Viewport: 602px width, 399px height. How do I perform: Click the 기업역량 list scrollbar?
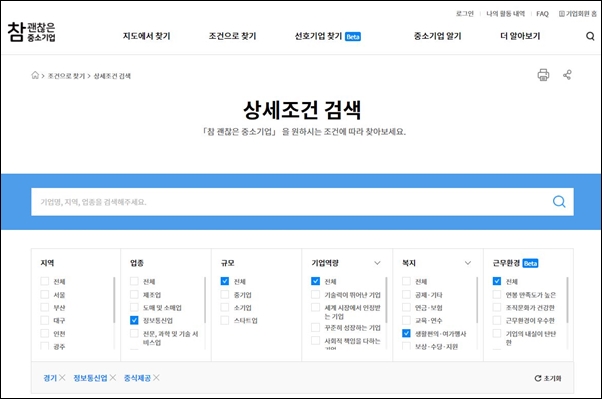tap(386, 300)
